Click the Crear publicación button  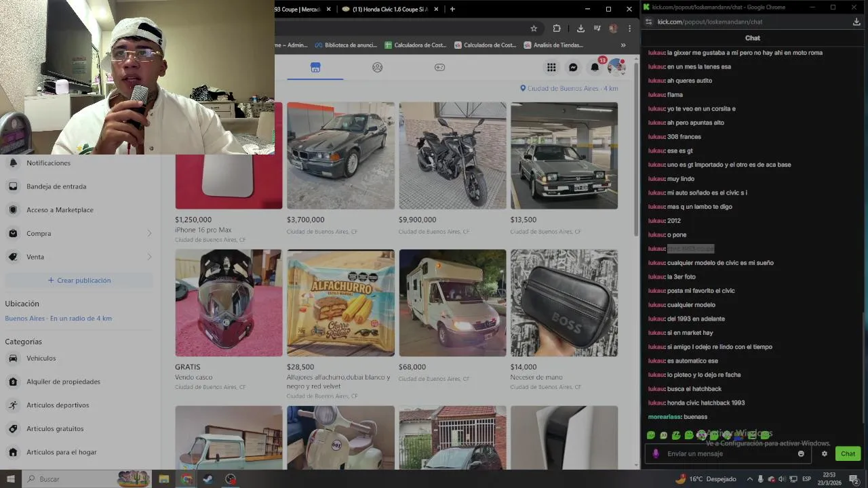pos(79,281)
